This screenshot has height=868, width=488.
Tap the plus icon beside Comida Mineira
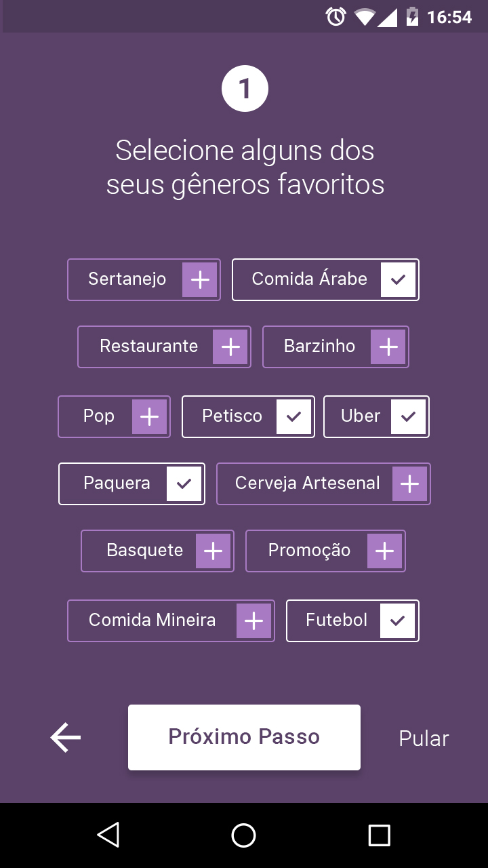point(254,620)
